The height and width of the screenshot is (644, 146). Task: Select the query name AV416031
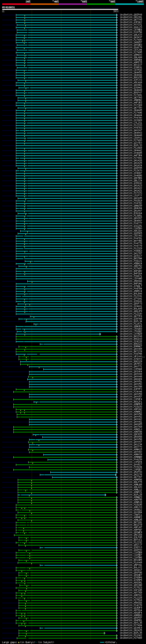click(x=8, y=7)
